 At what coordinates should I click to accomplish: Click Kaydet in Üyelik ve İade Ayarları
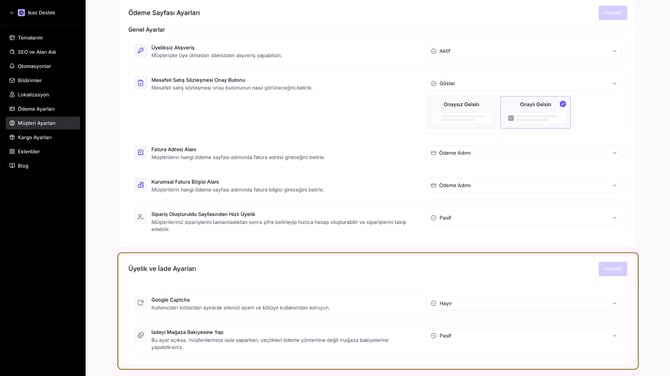click(613, 269)
